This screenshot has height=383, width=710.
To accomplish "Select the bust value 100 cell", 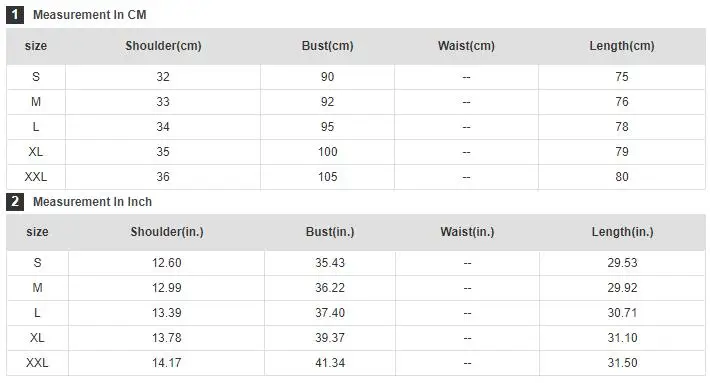I will 327,152.
